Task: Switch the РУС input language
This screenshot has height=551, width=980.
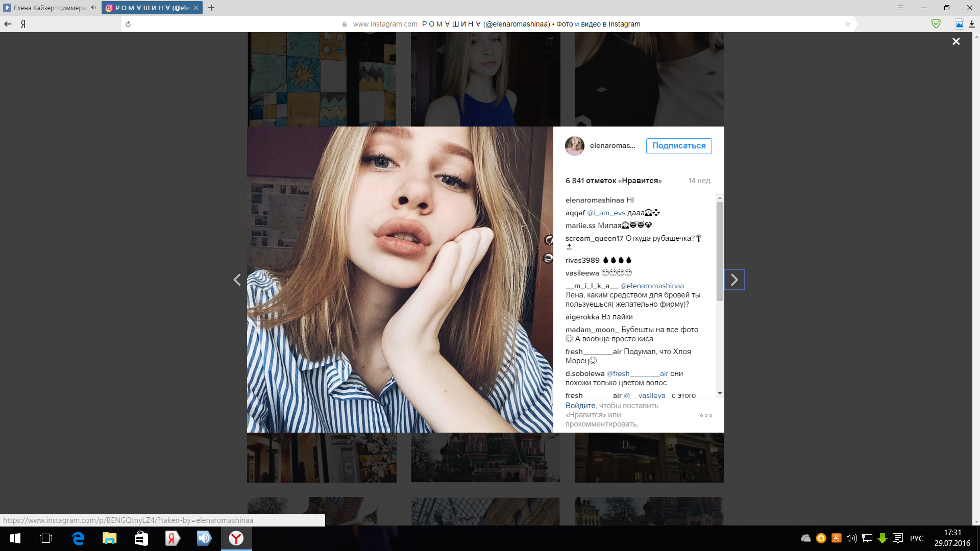Action: 917,538
